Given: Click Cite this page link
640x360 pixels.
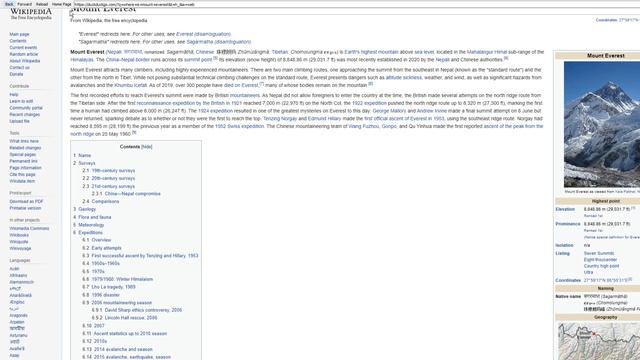Looking at the screenshot, I should (22, 174).
